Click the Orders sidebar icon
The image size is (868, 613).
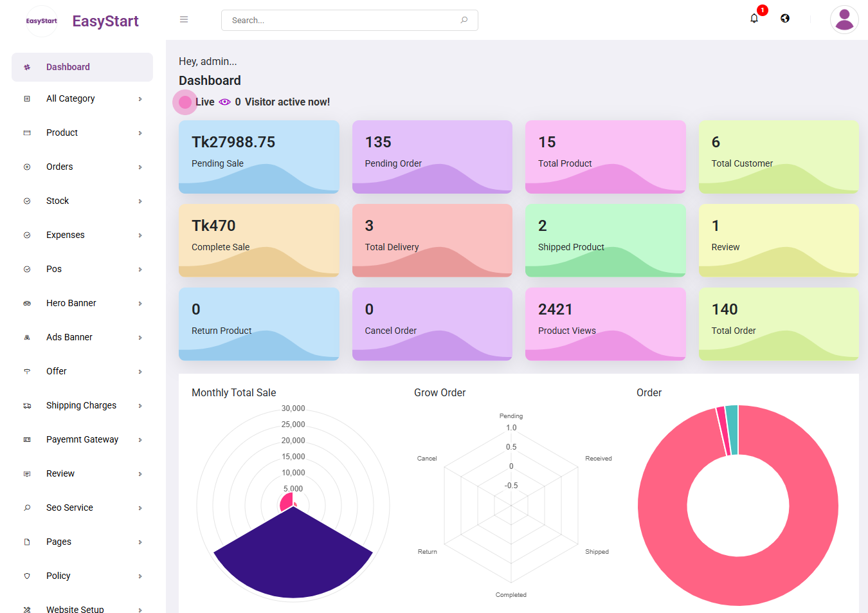pos(27,167)
